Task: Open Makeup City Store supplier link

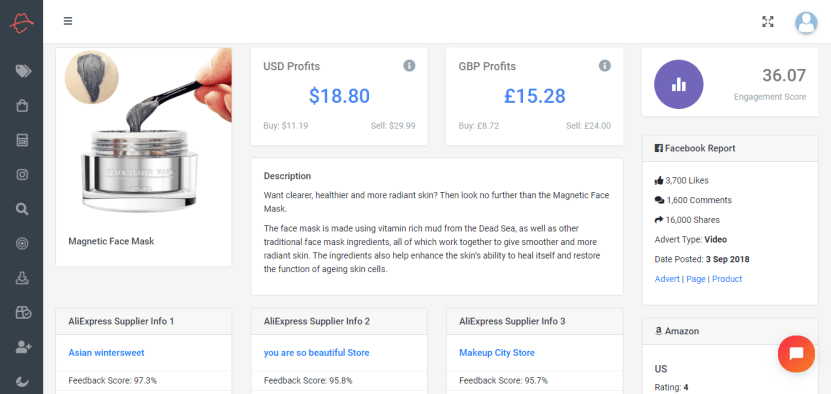Action: [497, 353]
